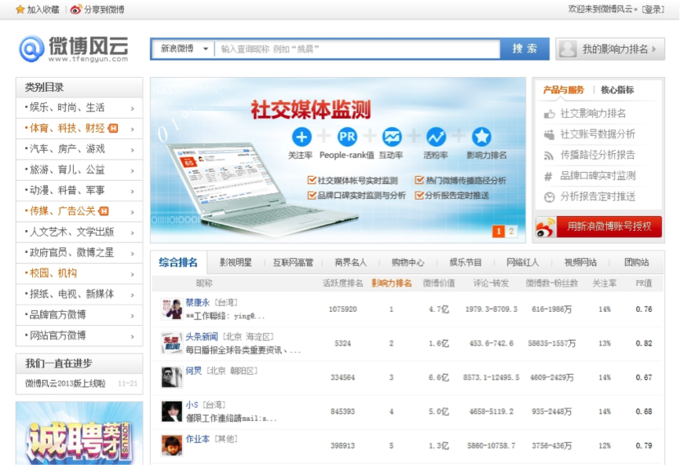
Task: Click the 我的影响力排名 button
Action: (x=610, y=49)
